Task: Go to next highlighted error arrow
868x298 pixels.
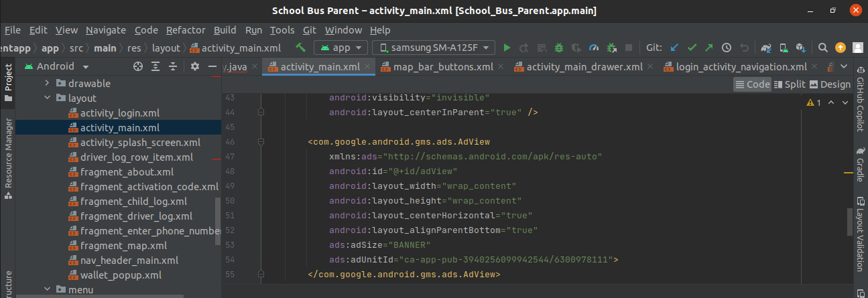Action: coord(845,102)
